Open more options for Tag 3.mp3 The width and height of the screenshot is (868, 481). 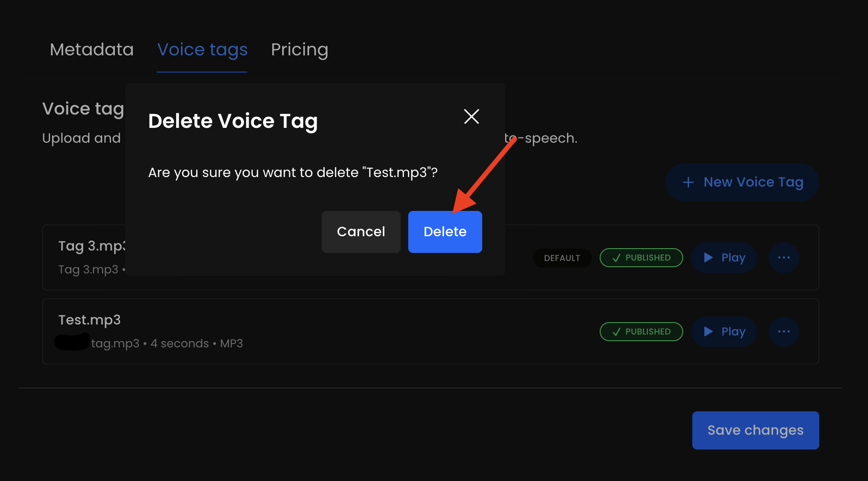784,258
